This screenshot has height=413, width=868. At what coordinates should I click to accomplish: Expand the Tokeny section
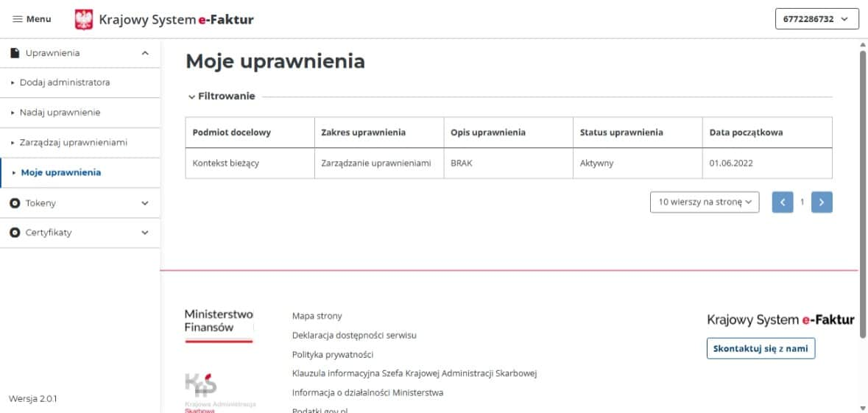coord(145,203)
